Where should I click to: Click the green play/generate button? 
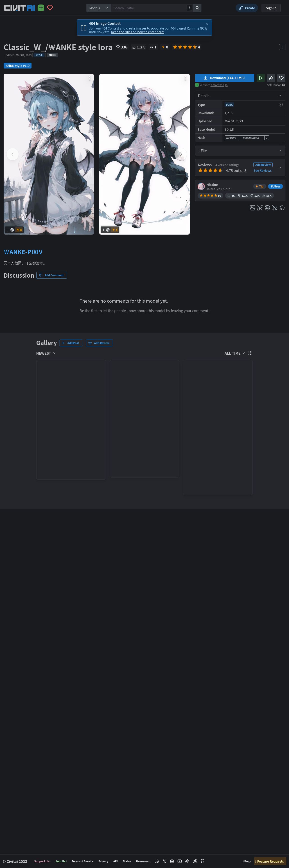(260, 78)
